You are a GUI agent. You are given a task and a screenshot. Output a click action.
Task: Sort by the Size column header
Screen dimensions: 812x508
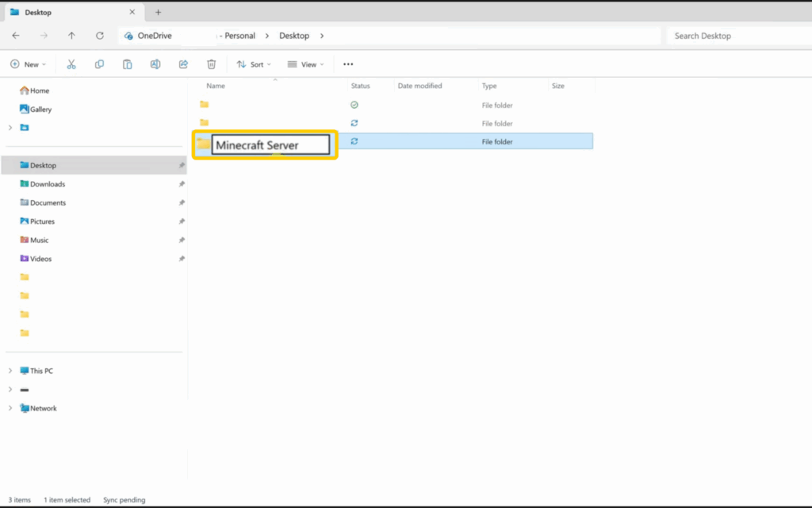(x=558, y=86)
